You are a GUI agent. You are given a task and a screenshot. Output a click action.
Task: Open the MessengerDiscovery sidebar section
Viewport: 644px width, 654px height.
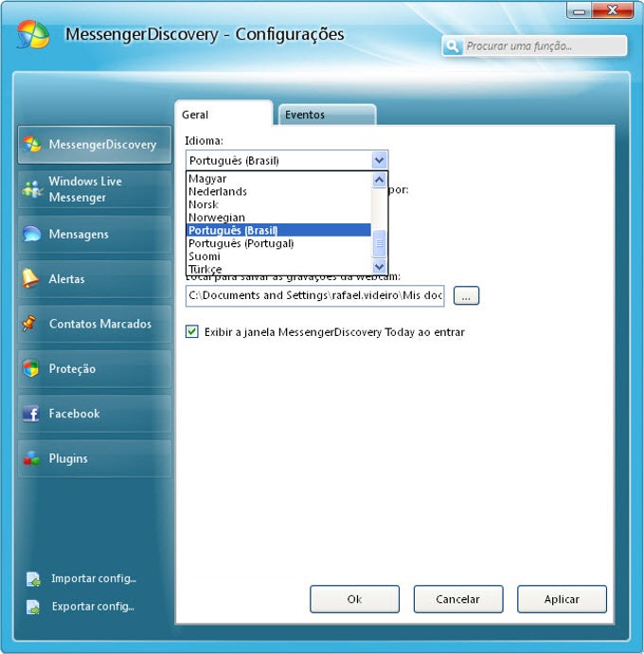(95, 145)
